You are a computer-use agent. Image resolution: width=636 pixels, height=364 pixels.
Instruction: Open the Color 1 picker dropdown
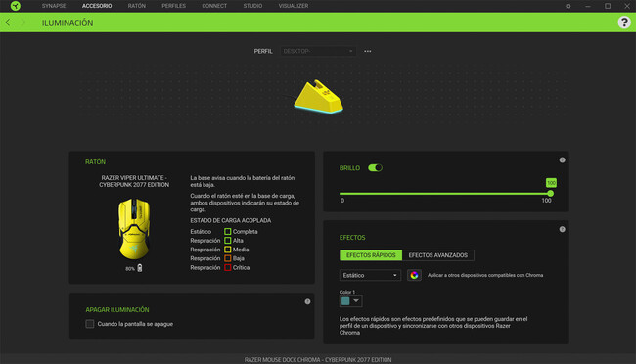(351, 300)
